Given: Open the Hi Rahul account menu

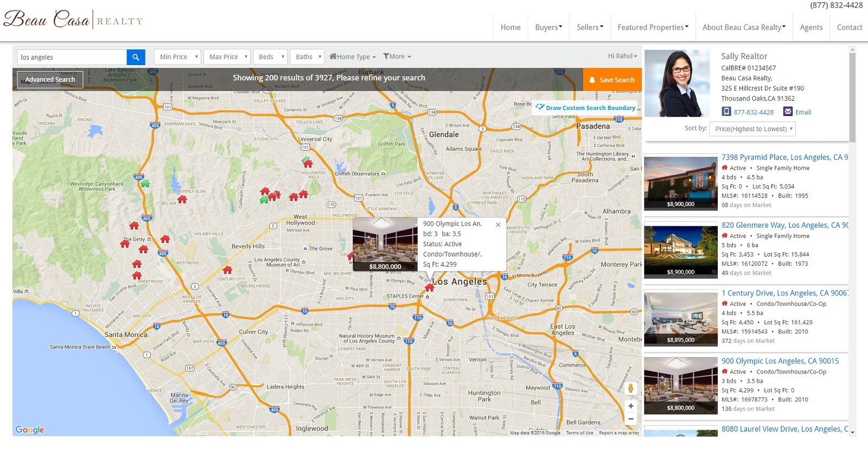Looking at the screenshot, I should (x=622, y=56).
